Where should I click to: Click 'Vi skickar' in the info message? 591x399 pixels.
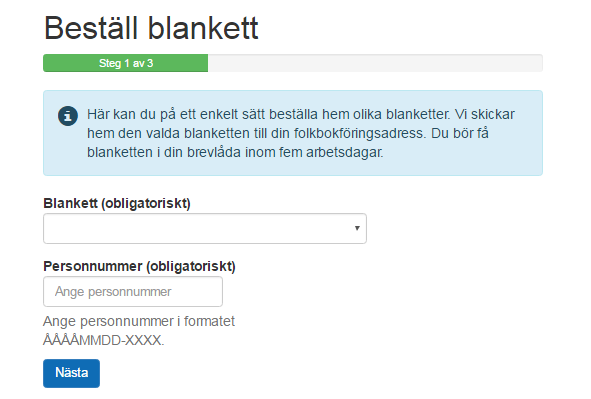485,114
